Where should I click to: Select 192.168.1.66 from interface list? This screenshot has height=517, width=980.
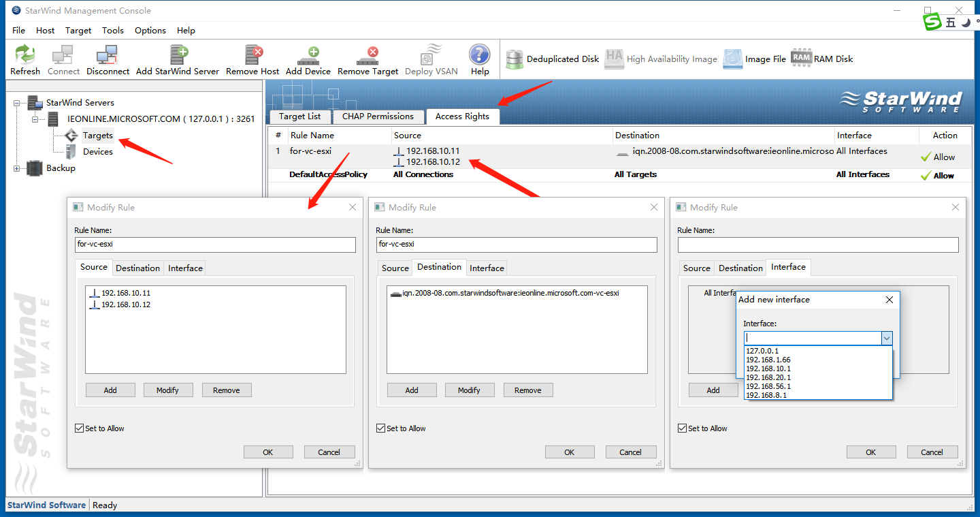click(818, 360)
